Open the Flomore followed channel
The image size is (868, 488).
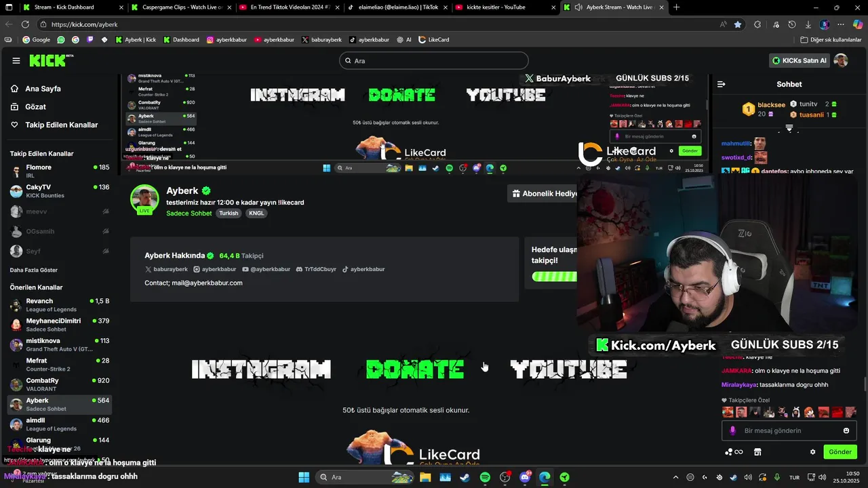60,171
